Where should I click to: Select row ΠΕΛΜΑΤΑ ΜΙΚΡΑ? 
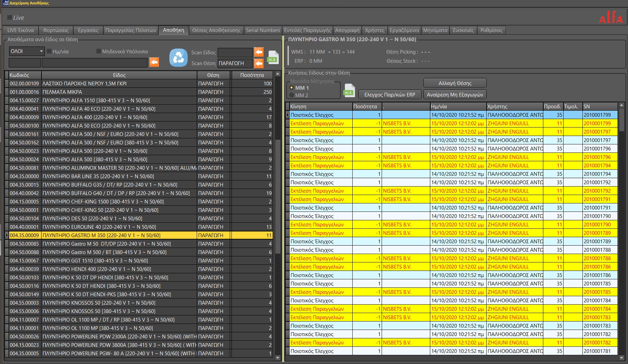click(x=139, y=92)
